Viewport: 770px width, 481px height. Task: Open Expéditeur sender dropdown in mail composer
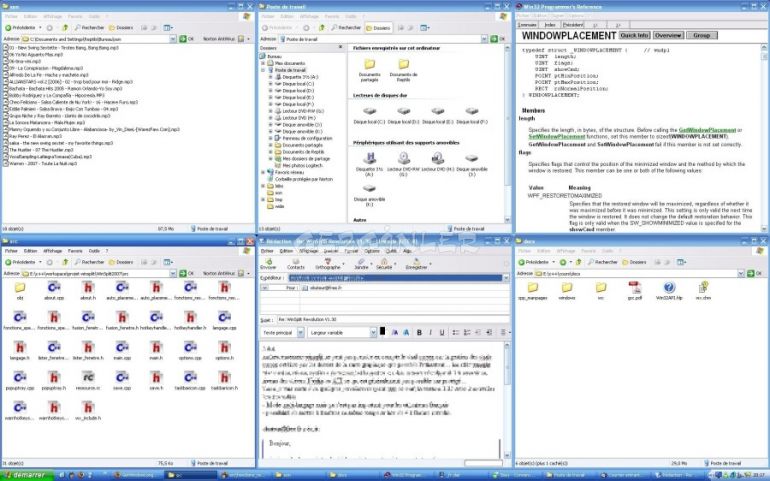tap(505, 278)
